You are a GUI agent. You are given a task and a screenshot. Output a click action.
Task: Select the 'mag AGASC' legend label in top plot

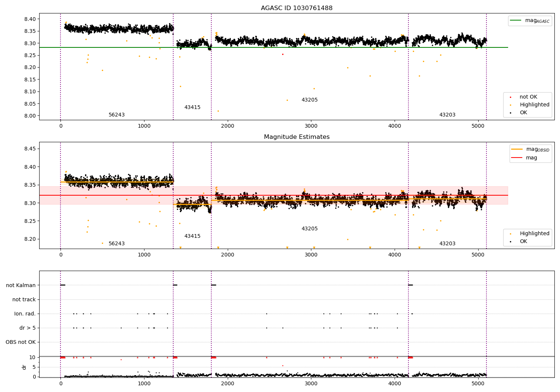pos(537,21)
